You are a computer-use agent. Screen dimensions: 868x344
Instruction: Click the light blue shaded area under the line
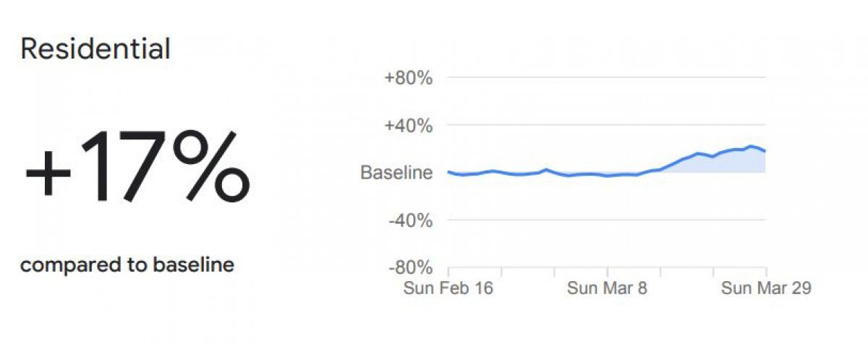click(723, 163)
